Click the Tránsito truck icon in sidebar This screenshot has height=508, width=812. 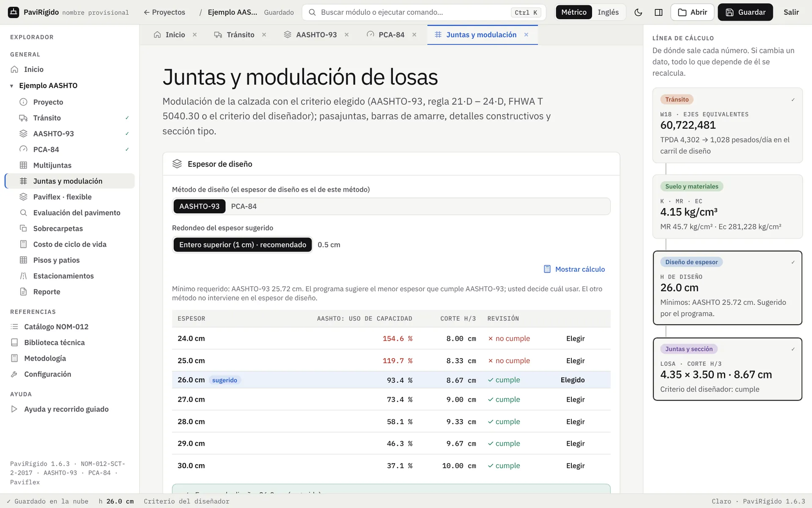(23, 118)
